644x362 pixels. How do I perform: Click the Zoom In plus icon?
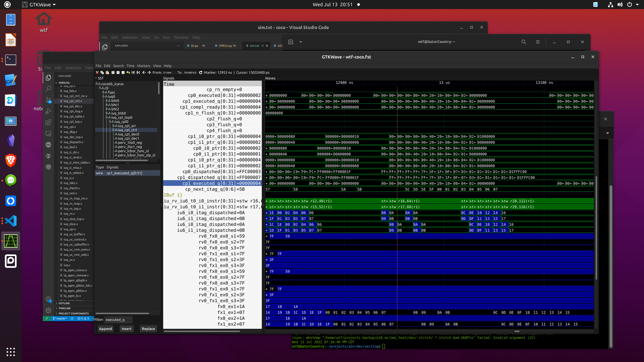click(118, 72)
